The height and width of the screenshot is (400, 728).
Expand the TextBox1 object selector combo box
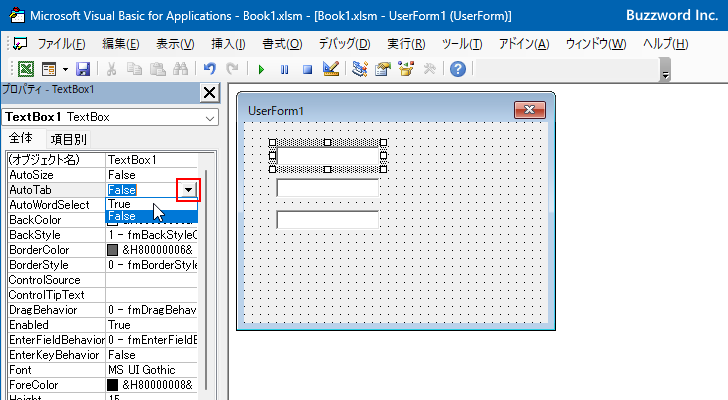[210, 118]
